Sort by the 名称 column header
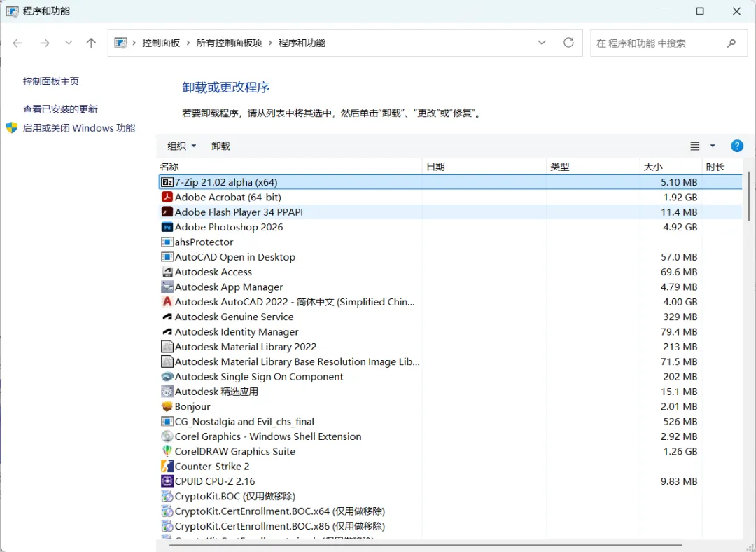Image resolution: width=756 pixels, height=552 pixels. (x=289, y=167)
